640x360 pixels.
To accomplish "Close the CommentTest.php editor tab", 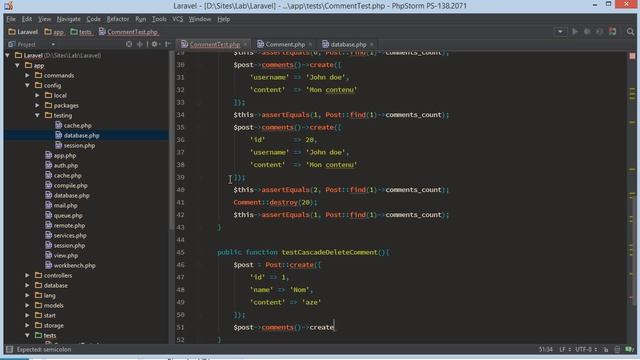I will (245, 44).
